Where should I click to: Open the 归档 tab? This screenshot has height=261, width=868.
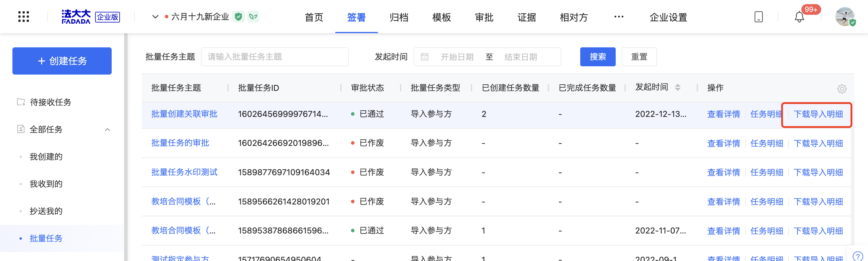pos(399,17)
